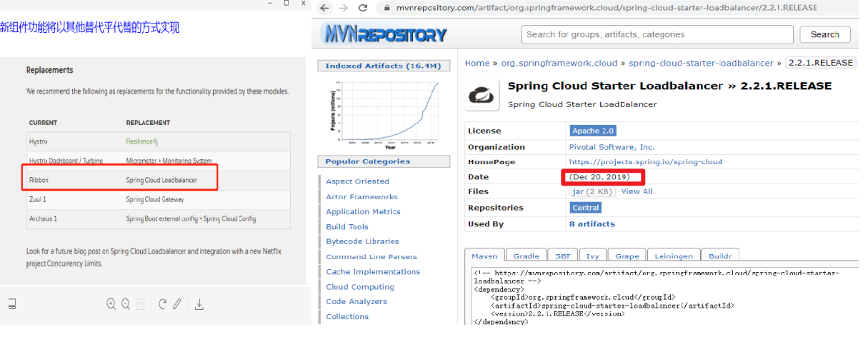Follow the Home breadcrumb link
The width and height of the screenshot is (868, 337).
pos(477,63)
